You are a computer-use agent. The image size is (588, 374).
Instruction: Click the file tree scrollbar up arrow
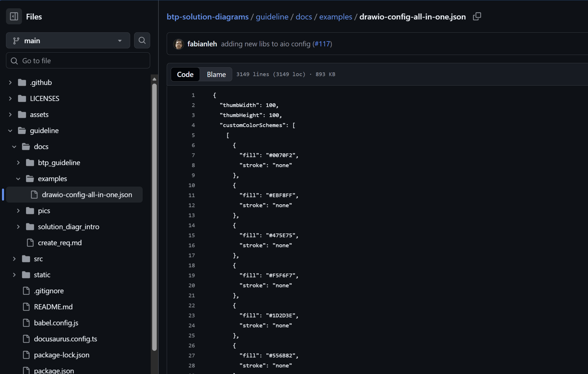pos(154,79)
